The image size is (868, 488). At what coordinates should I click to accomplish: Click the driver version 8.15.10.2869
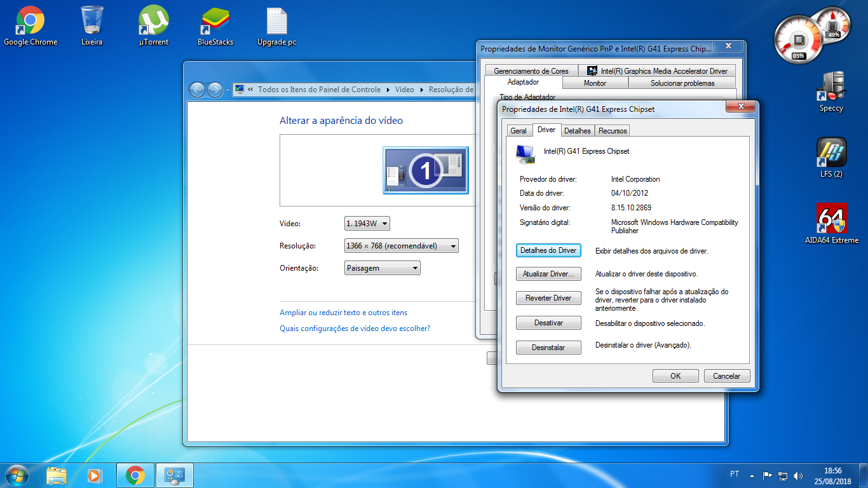[631, 208]
